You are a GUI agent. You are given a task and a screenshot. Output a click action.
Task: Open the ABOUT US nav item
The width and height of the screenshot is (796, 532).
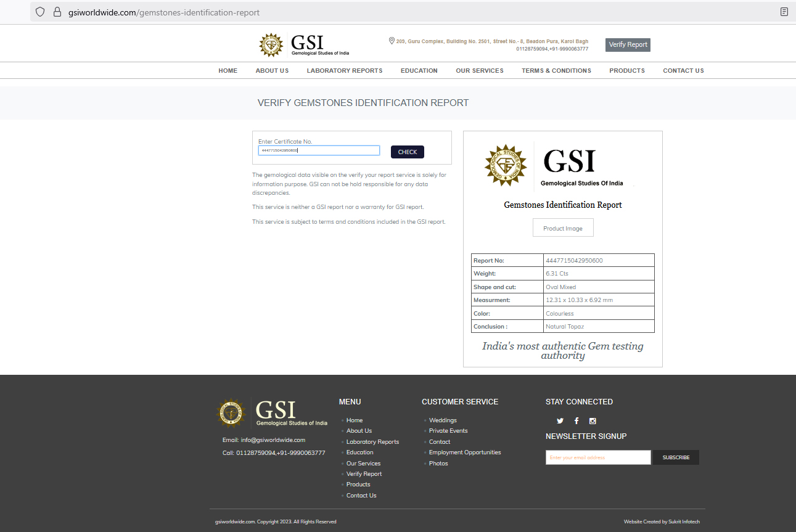(272, 71)
